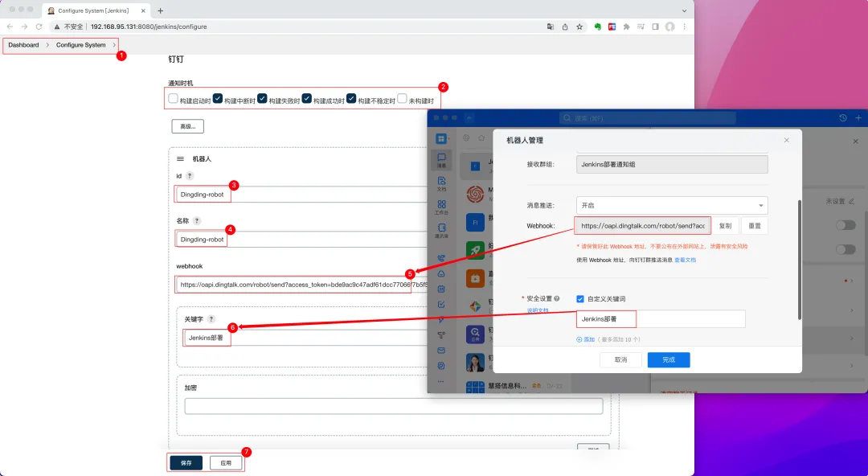This screenshot has width=868, height=476.
Task: Click the share icon in address bar
Action: pyautogui.click(x=565, y=27)
